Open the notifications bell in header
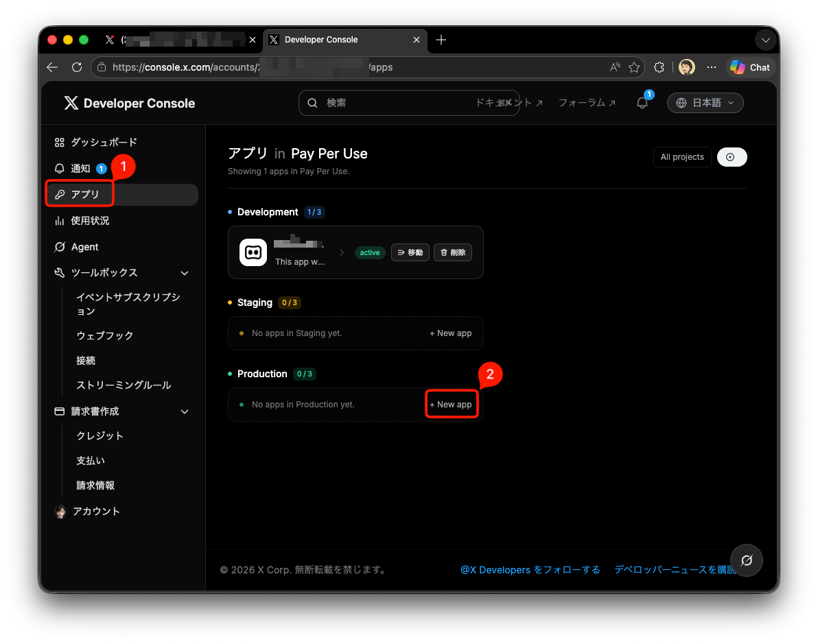Image resolution: width=818 pixels, height=644 pixels. point(642,103)
